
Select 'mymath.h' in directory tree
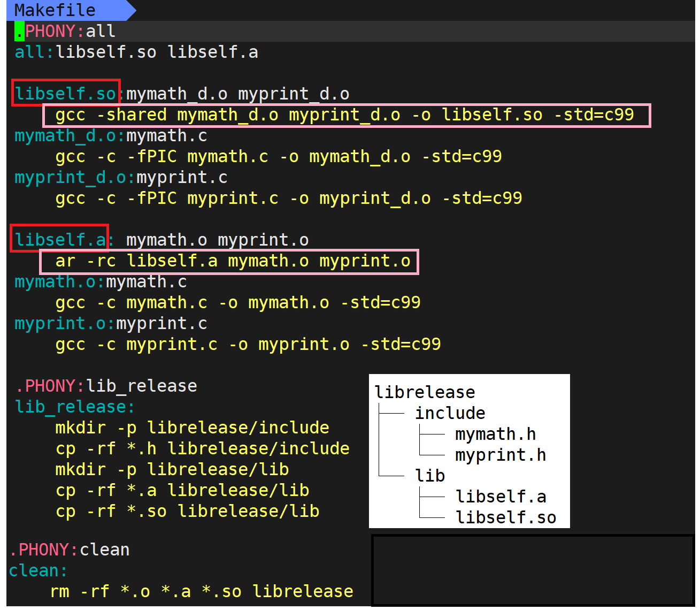[x=495, y=434]
